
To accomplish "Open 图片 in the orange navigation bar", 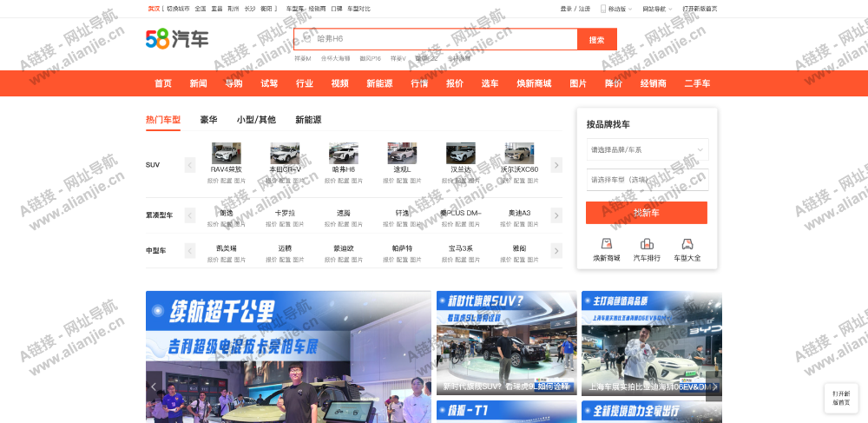I will click(x=578, y=83).
